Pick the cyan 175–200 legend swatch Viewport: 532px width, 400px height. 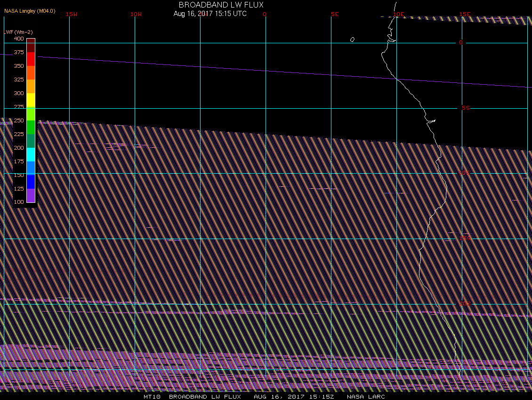click(31, 154)
